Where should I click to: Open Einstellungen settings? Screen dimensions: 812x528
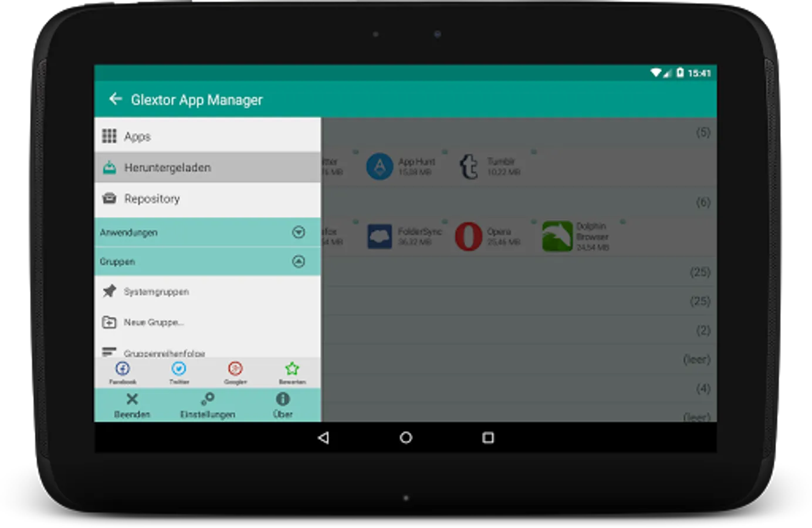coord(208,405)
